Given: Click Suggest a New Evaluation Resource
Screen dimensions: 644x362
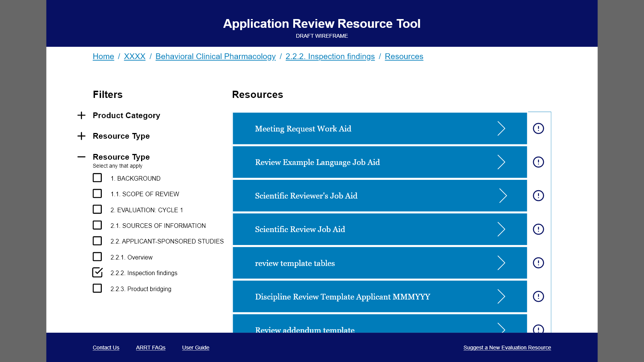Looking at the screenshot, I should [x=507, y=348].
